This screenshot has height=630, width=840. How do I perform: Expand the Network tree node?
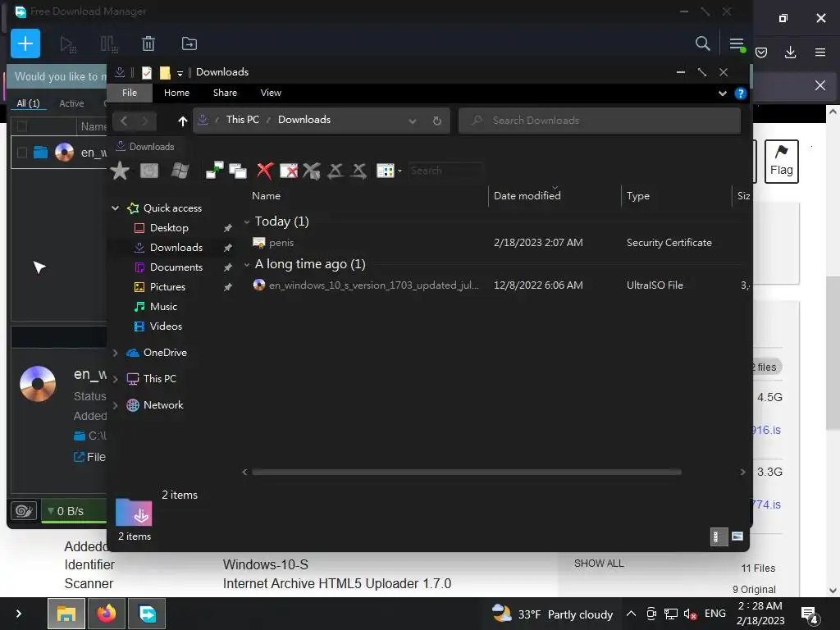click(115, 405)
